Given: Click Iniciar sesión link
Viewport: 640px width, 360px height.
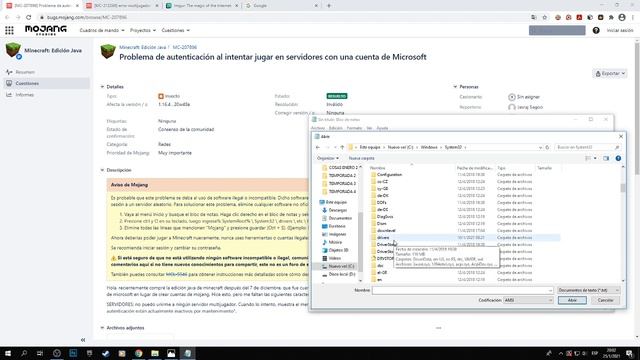Looking at the screenshot, I should pyautogui.click(x=620, y=30).
